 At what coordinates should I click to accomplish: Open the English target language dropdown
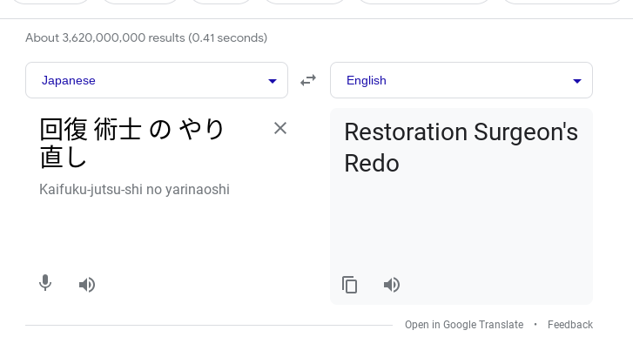(x=461, y=80)
